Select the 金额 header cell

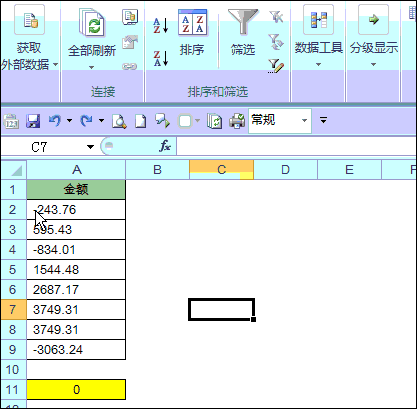[76, 190]
